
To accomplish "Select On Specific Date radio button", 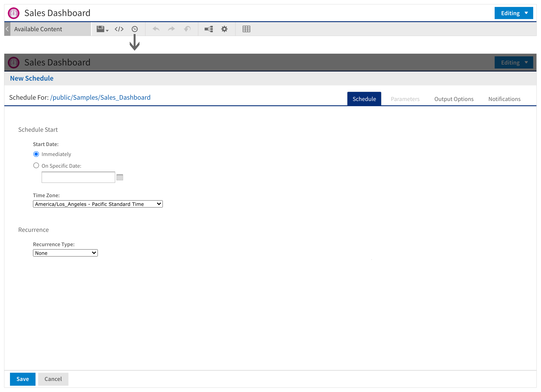I will click(x=36, y=165).
